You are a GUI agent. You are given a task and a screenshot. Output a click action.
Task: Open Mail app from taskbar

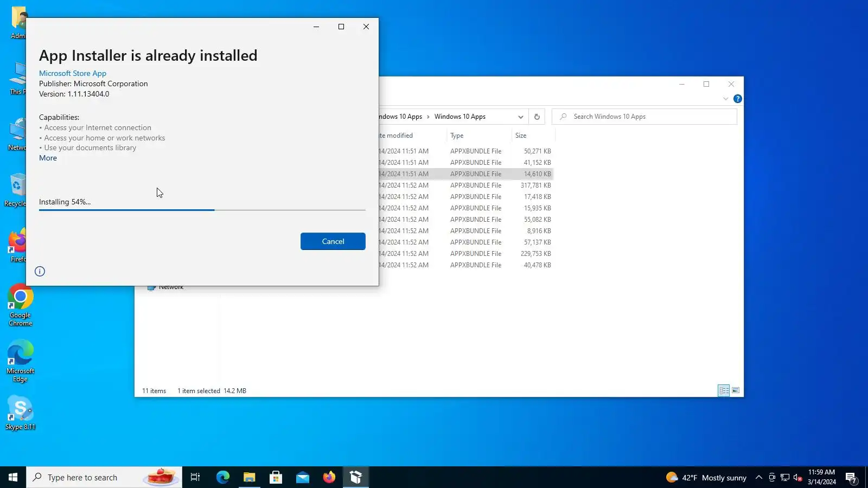[302, 477]
